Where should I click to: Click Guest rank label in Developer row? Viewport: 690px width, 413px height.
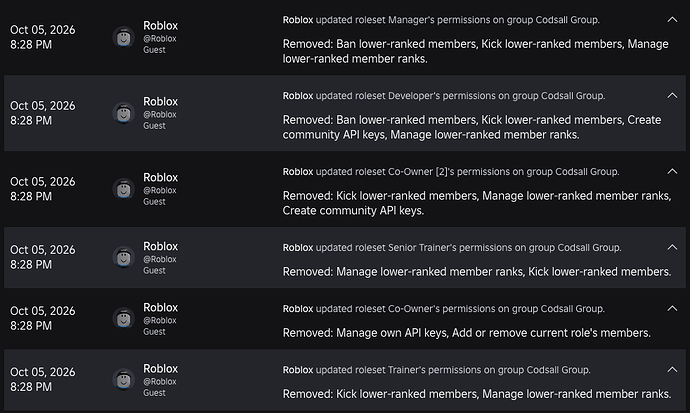(154, 126)
